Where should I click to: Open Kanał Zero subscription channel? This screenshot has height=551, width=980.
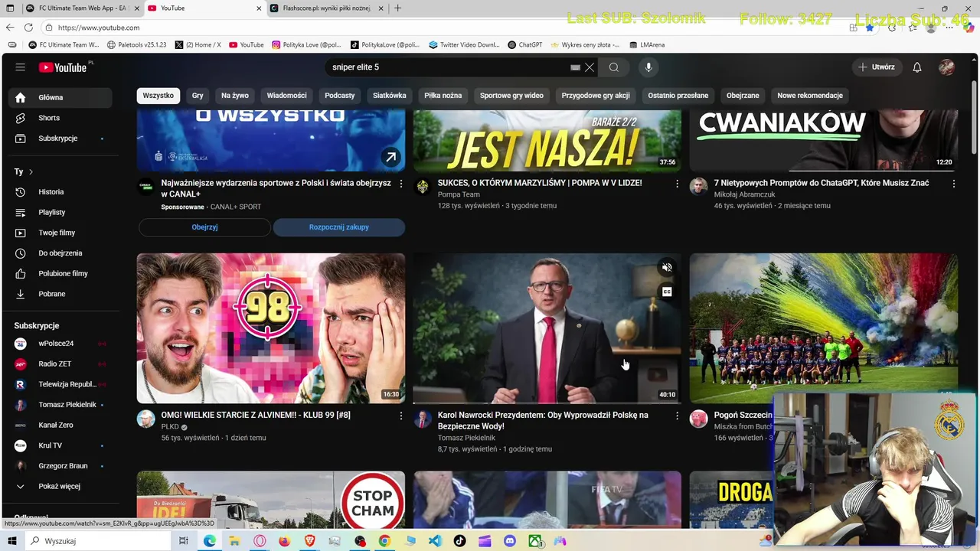60,425
